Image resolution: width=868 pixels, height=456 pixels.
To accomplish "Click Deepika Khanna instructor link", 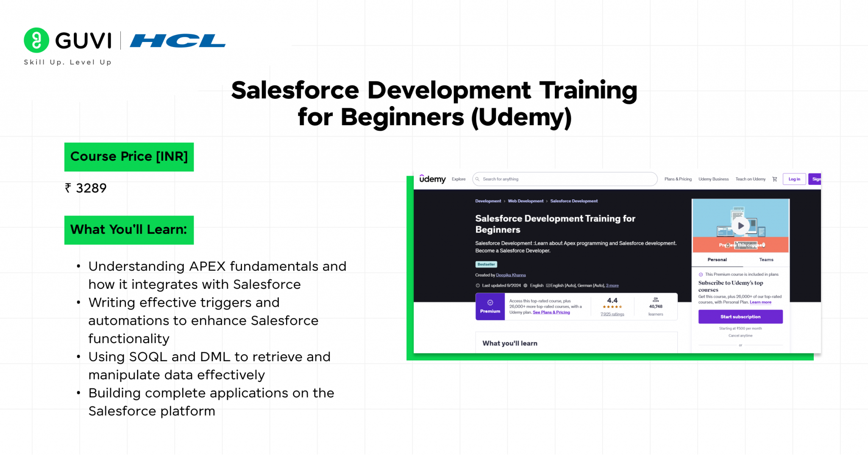I will [x=511, y=275].
